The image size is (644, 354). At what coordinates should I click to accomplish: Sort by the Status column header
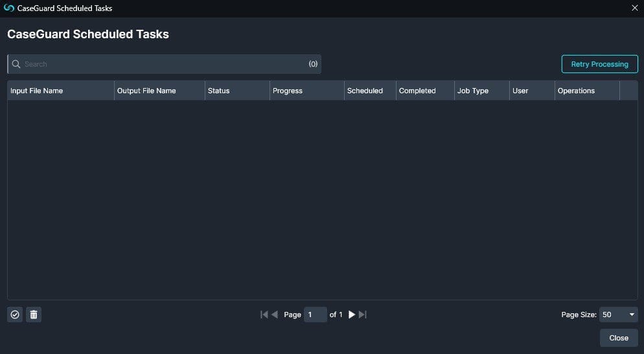click(219, 91)
